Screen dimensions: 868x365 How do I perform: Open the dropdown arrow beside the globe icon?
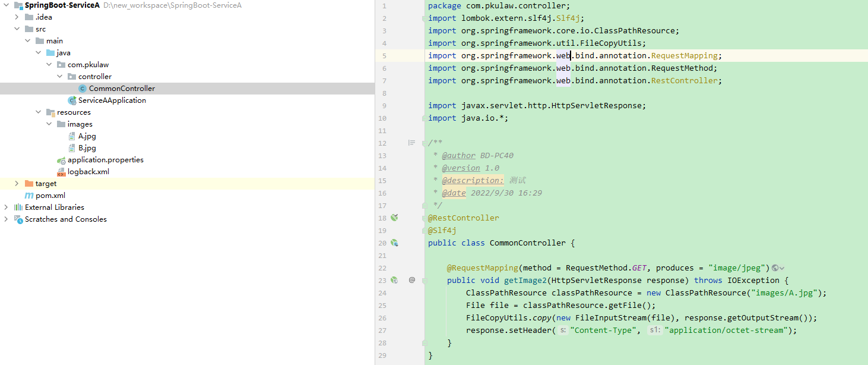[783, 269]
